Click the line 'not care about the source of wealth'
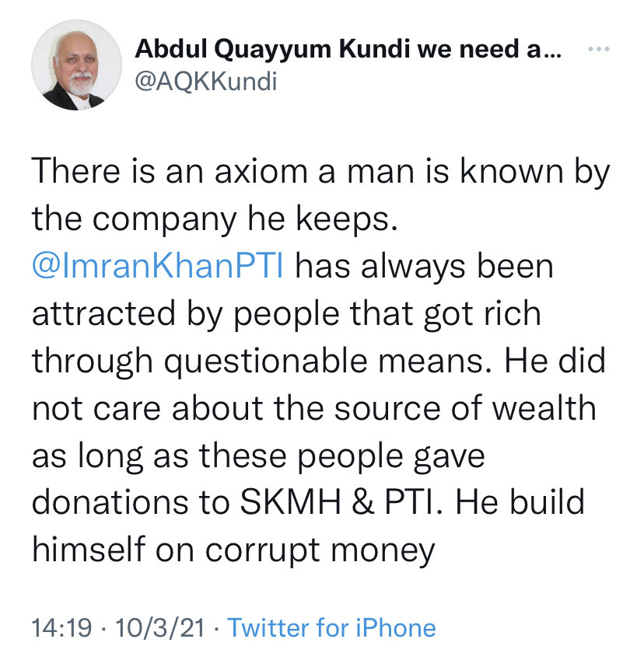 coord(314,408)
